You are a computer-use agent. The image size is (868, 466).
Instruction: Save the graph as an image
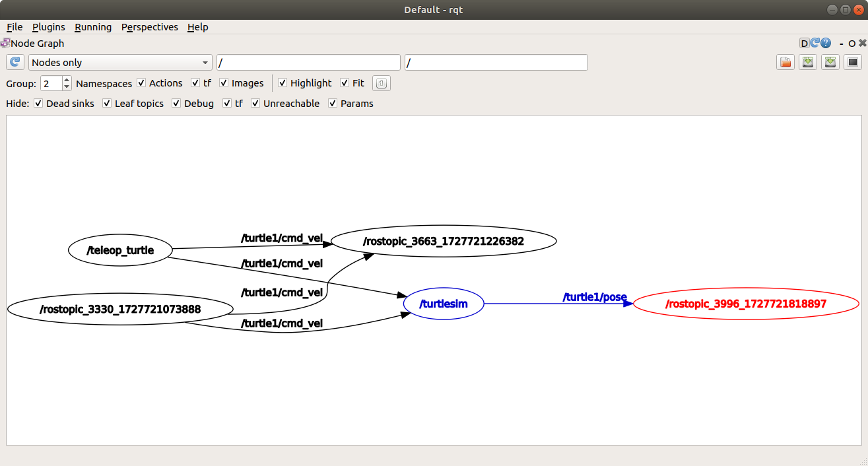(830, 61)
